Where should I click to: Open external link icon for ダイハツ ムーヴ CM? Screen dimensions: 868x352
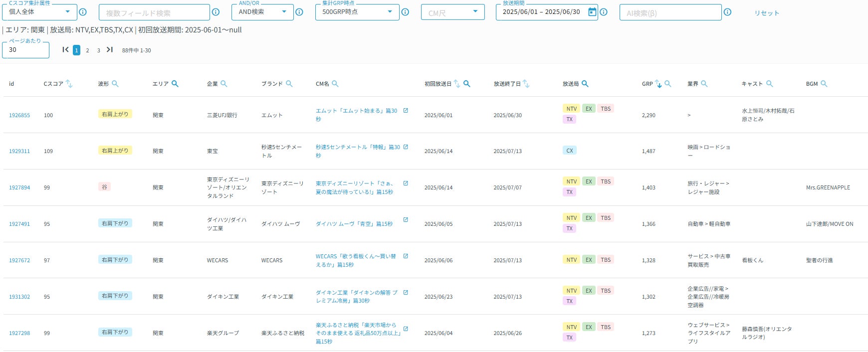tap(406, 220)
